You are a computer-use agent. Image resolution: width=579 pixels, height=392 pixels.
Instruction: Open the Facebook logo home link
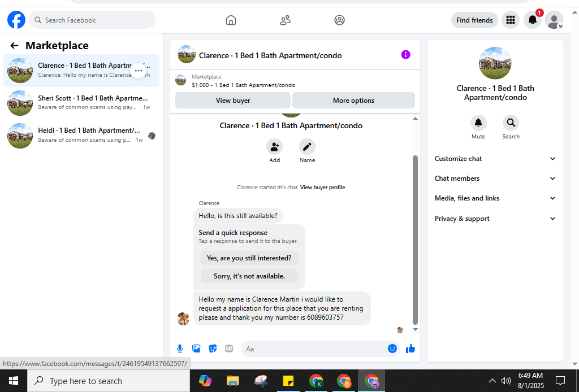16,20
